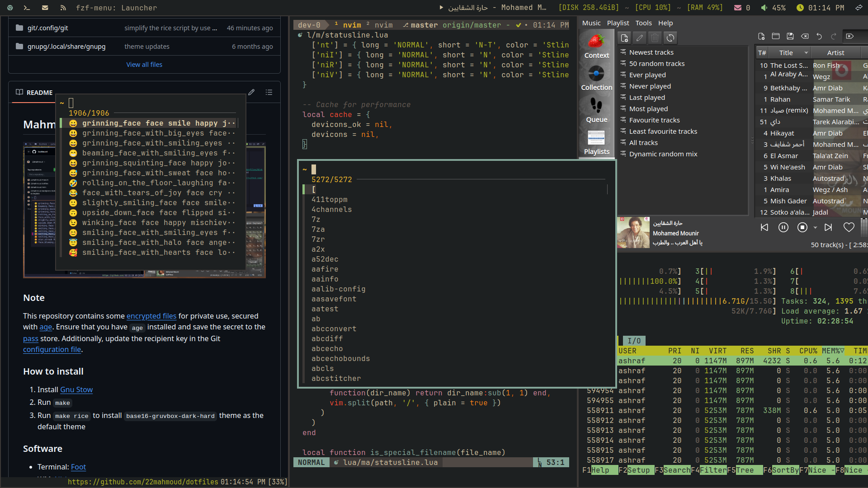
Task: Click F6 SortBy in the htop footer
Action: (781, 470)
